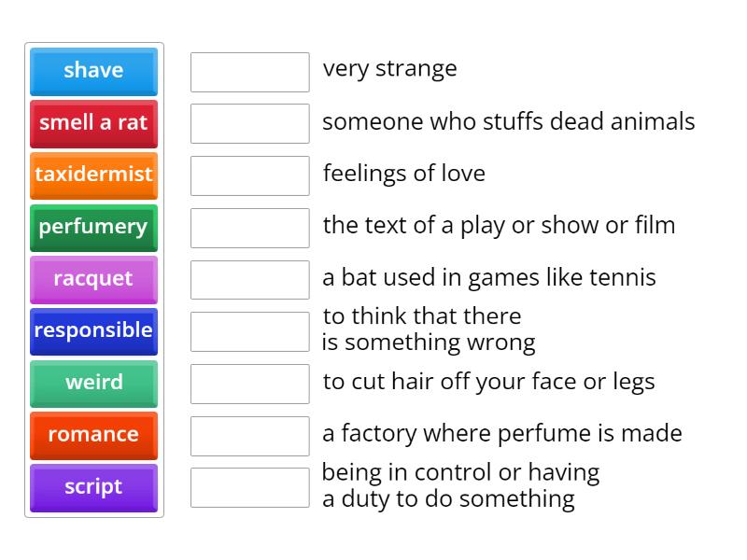Click the green 'perfumery' tile
The height and width of the screenshot is (560, 747).
coord(93,227)
